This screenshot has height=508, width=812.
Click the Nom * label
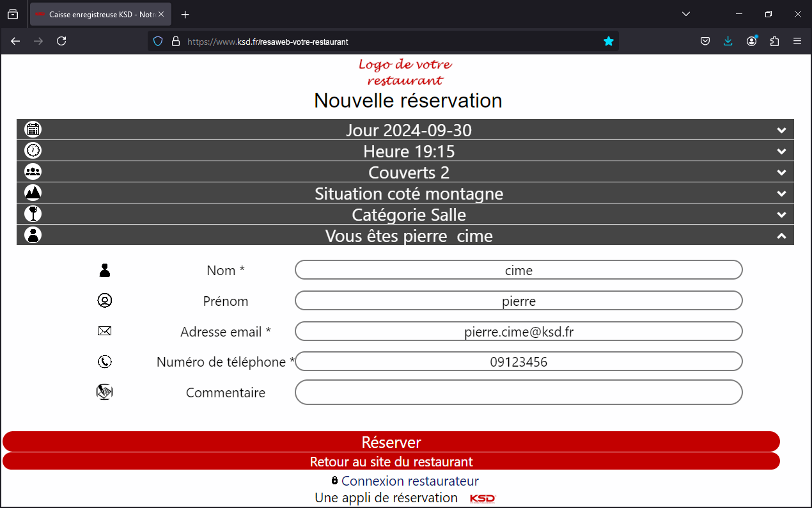226,270
